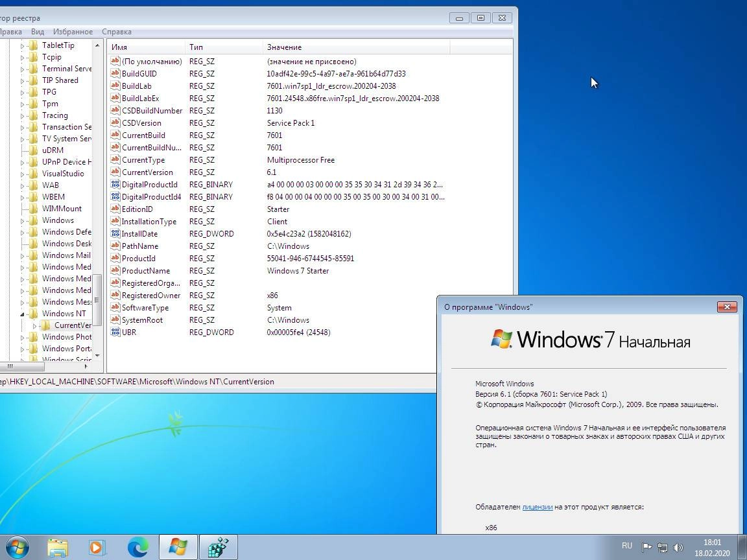Select the (По умолчанию) default value
The image size is (747, 560).
pyautogui.click(x=152, y=62)
